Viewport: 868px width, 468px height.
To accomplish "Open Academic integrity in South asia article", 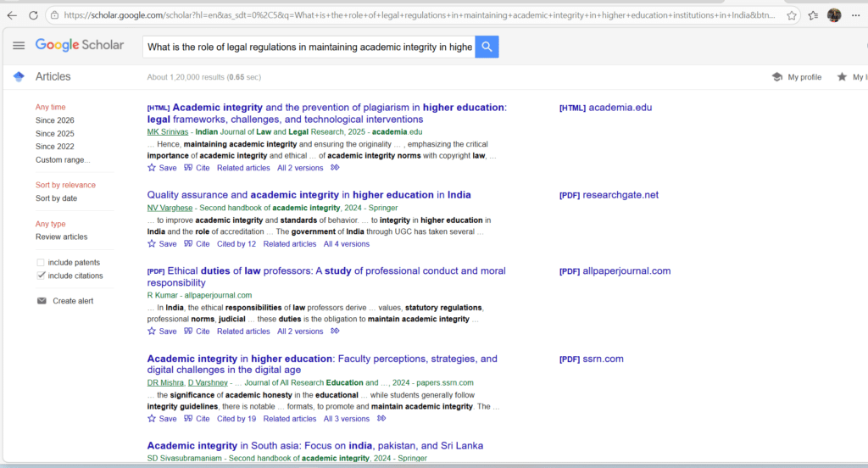I will click(315, 445).
